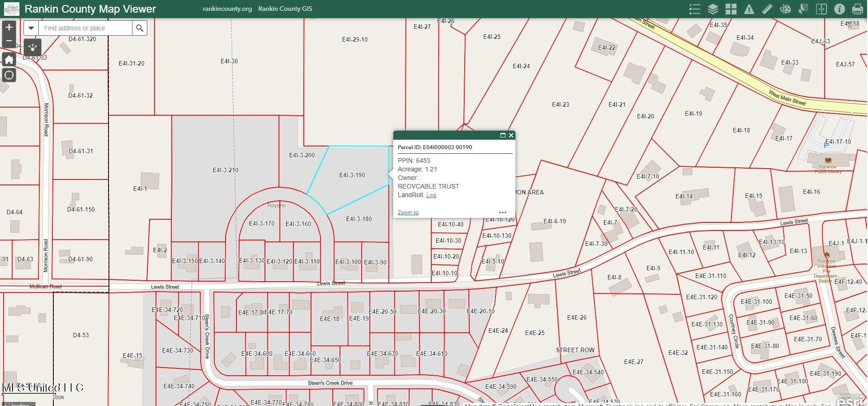Screen dimensions: 868x406
Task: Open the parcel Select tool icon
Action: point(803,9)
